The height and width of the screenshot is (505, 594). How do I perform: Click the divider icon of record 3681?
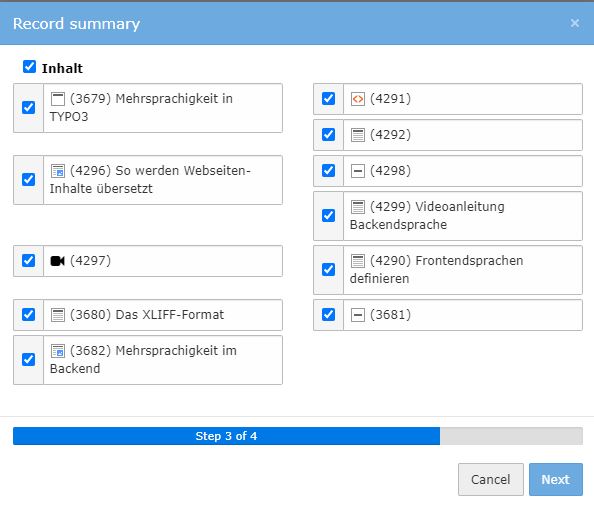(x=358, y=315)
